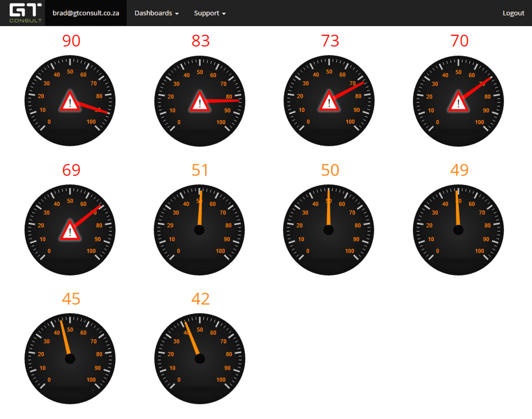Viewport: 532px width, 419px height.
Task: Click the warning triangle on gauge 83
Action: pyautogui.click(x=199, y=102)
